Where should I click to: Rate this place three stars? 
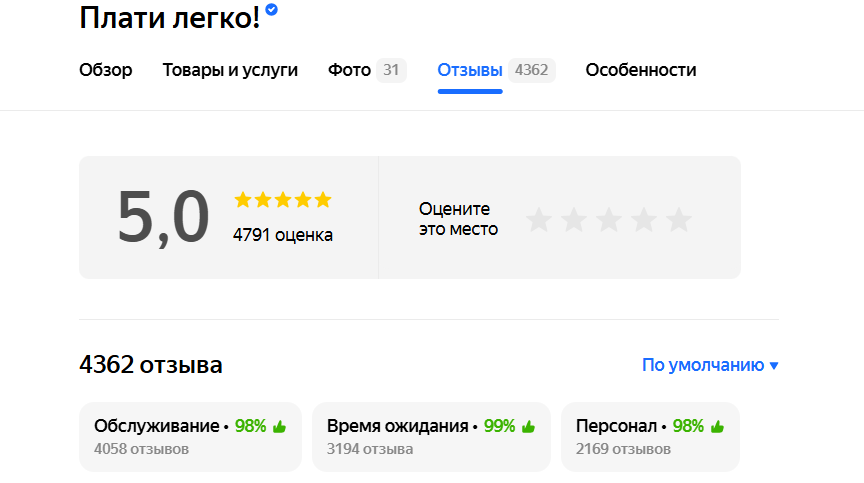[609, 220]
